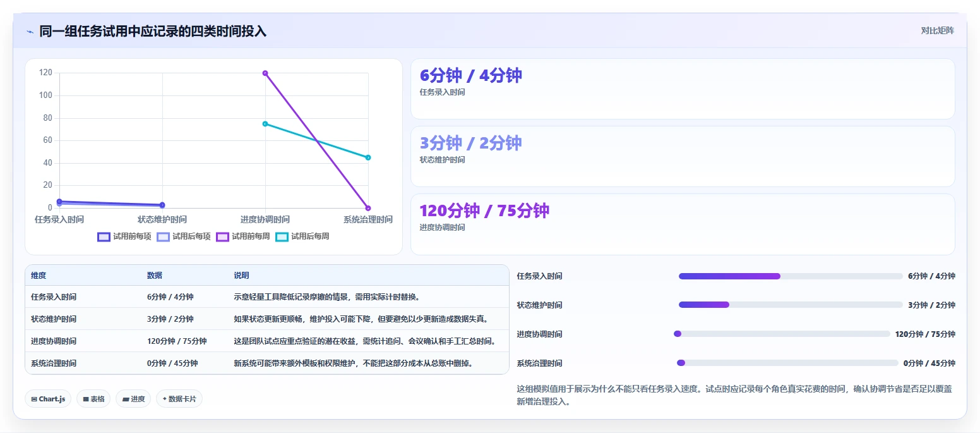
Task: Click the panel title 同一组任务试用中应记录的四类时间投入
Action: 153,32
